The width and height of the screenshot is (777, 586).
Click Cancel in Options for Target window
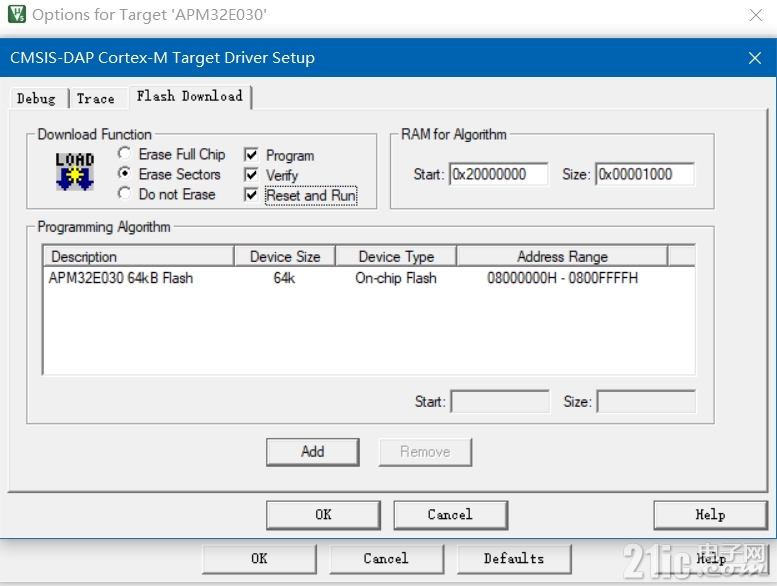pos(387,559)
